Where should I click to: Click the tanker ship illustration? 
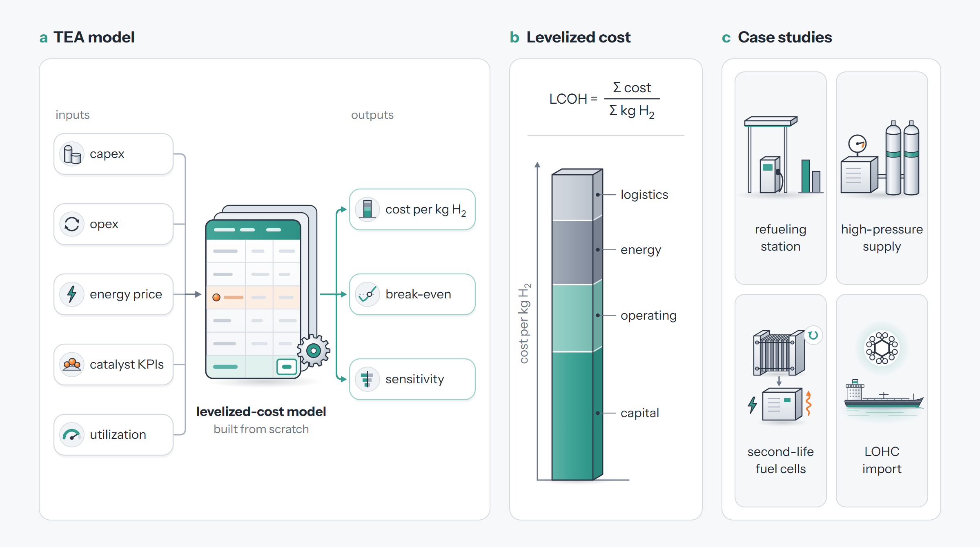883,395
